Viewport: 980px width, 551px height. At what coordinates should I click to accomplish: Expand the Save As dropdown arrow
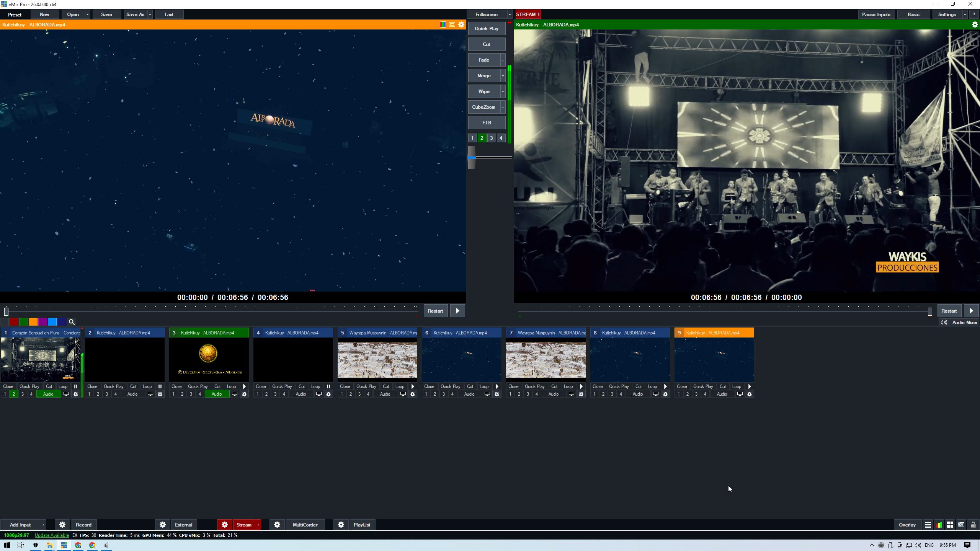point(150,14)
